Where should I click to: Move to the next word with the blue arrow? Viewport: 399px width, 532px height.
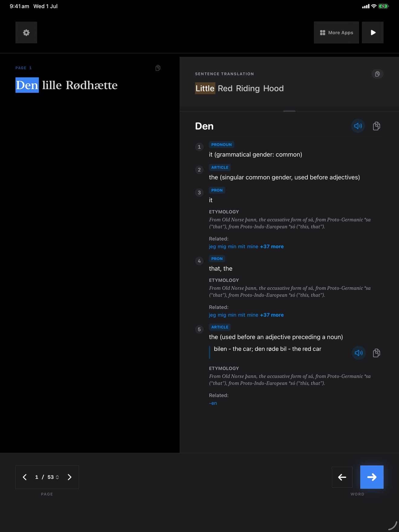coord(372,477)
